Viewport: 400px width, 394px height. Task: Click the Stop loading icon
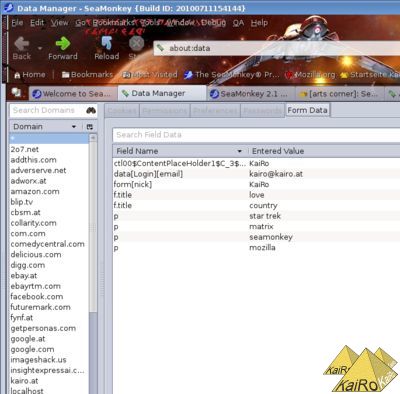tap(136, 44)
